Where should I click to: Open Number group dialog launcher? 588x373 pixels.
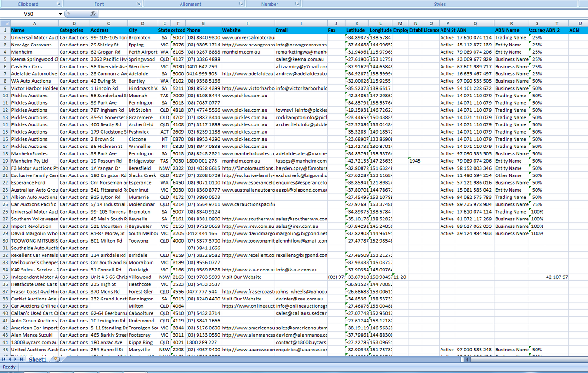(297, 4)
